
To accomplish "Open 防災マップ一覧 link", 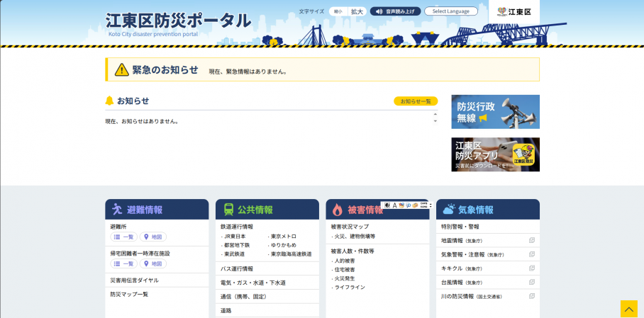I will click(x=129, y=294).
